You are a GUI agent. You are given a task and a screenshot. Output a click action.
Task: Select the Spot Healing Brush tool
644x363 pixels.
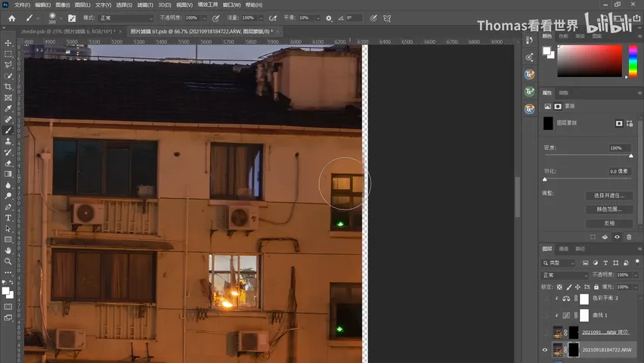click(8, 119)
